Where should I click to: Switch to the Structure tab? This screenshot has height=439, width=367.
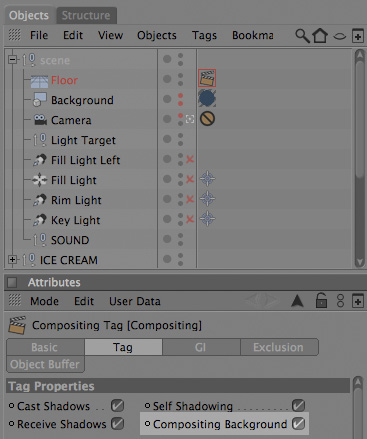pyautogui.click(x=86, y=16)
